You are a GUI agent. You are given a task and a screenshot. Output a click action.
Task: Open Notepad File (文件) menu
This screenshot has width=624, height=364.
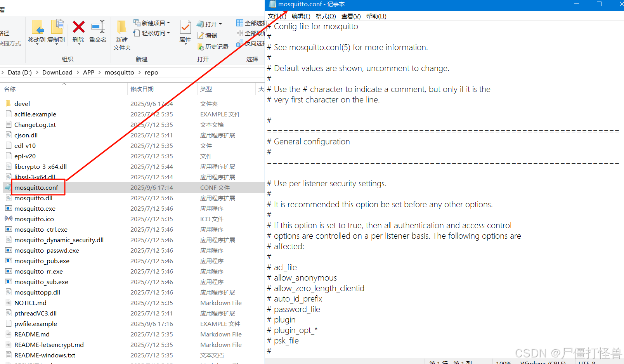[x=277, y=16]
